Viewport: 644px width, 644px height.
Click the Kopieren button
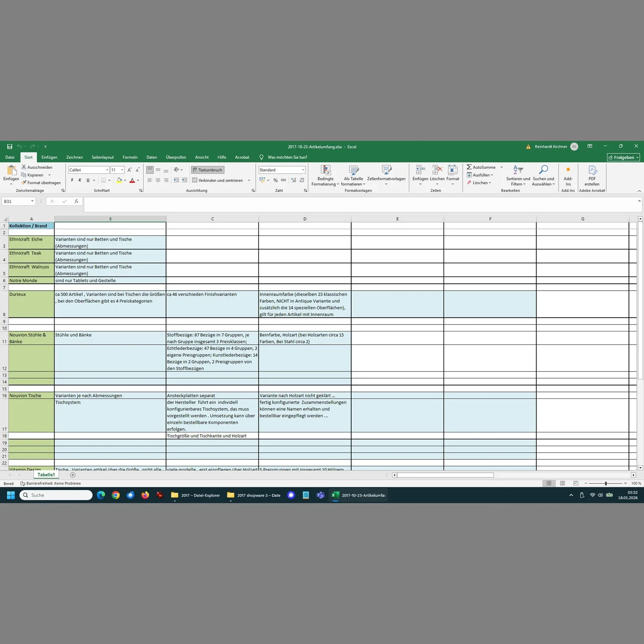32,175
